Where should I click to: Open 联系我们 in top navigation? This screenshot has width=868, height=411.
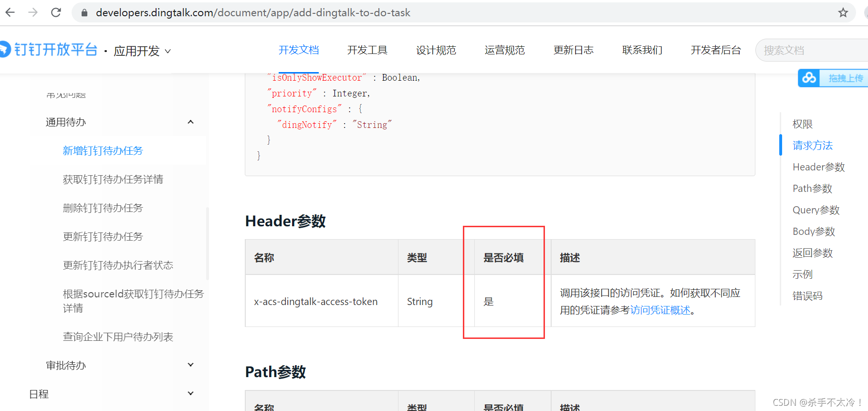point(642,50)
